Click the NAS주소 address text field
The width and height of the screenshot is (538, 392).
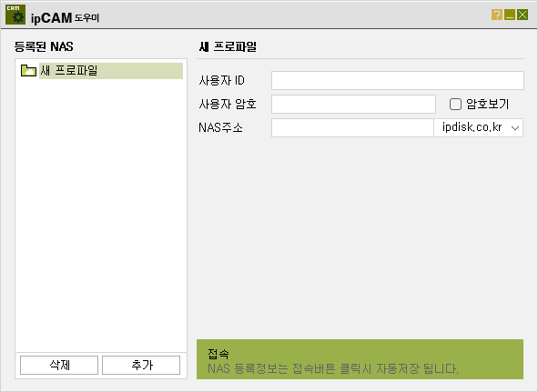click(x=352, y=127)
